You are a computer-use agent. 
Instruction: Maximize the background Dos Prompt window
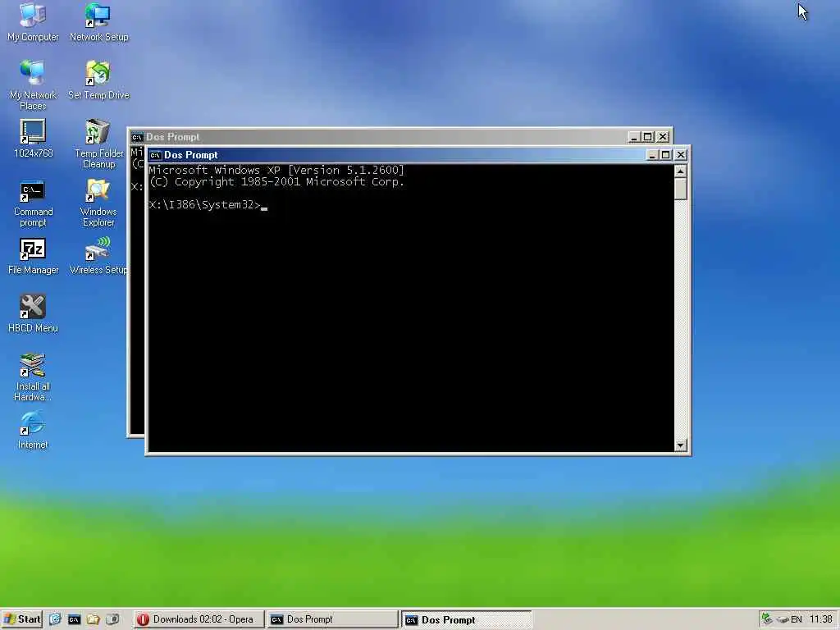647,137
